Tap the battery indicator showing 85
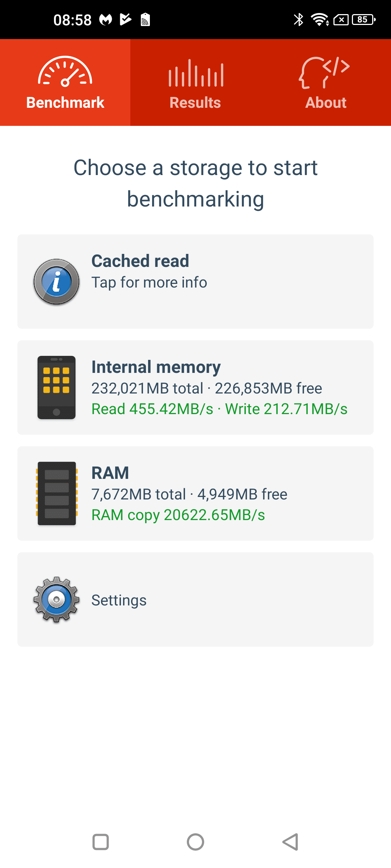 (363, 20)
